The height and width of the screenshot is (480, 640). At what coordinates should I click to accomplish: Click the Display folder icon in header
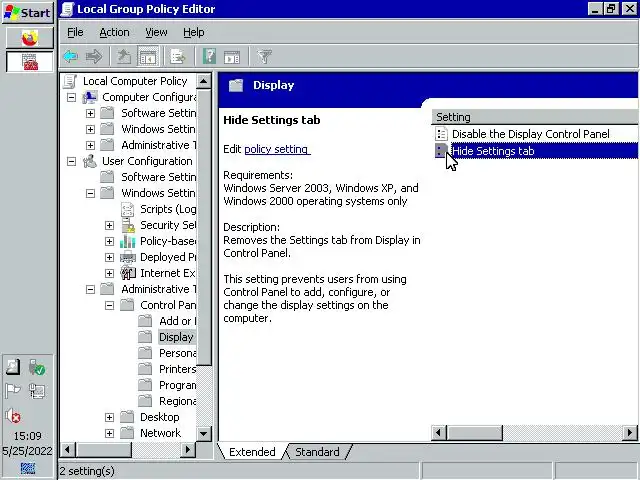pyautogui.click(x=236, y=85)
